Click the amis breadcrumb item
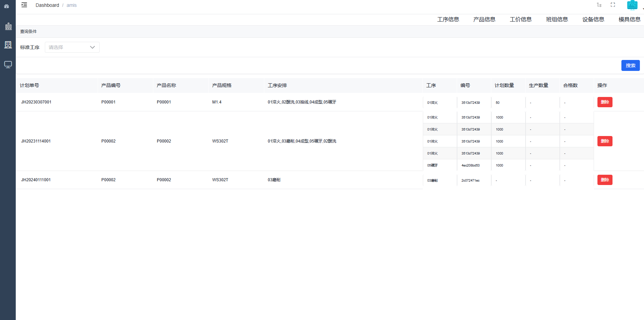 point(72,5)
